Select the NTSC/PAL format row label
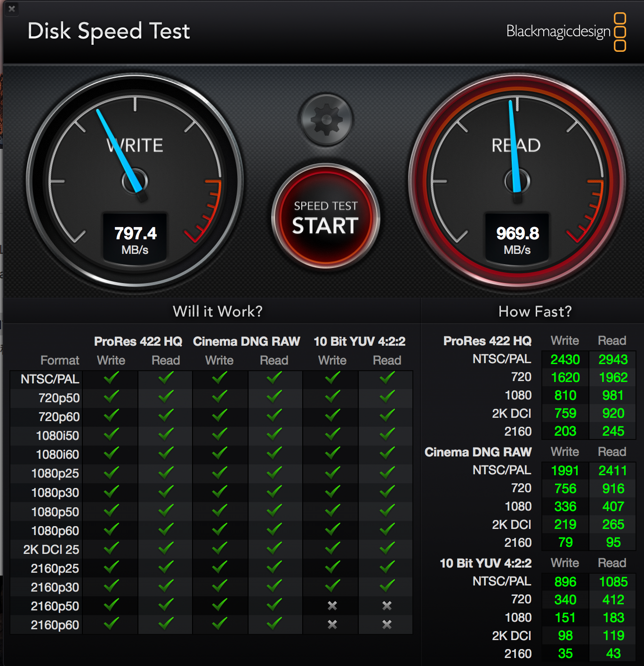Screen dimensions: 644x666 pyautogui.click(x=50, y=379)
